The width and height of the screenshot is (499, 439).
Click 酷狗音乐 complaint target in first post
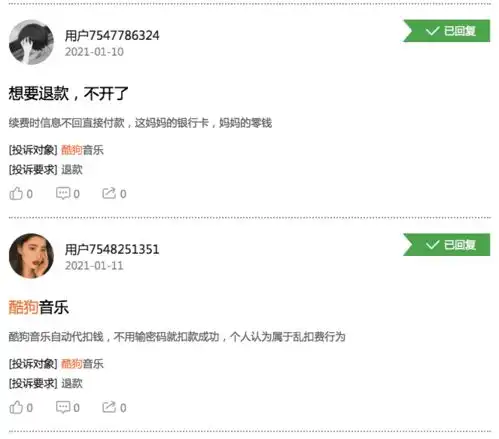82,150
